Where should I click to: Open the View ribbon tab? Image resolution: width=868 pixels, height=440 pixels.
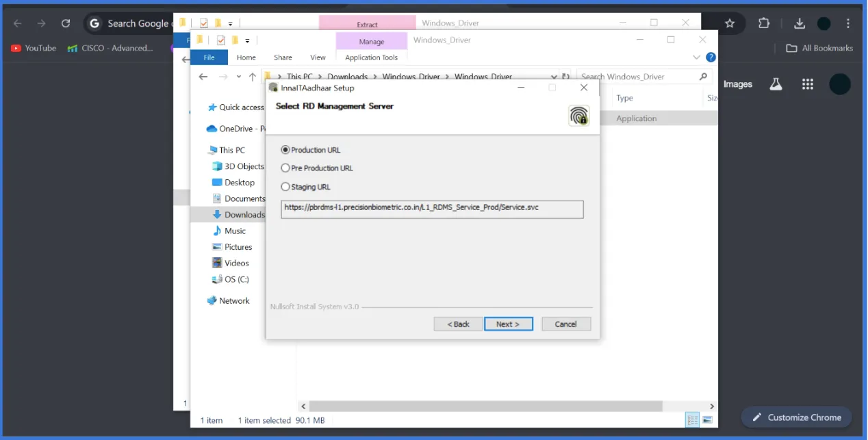pyautogui.click(x=318, y=57)
